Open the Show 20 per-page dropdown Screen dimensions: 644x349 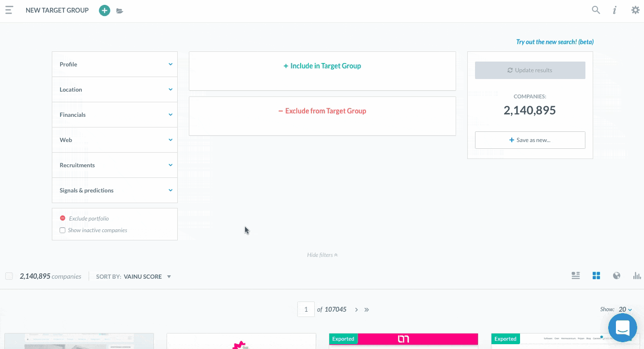[x=625, y=309]
